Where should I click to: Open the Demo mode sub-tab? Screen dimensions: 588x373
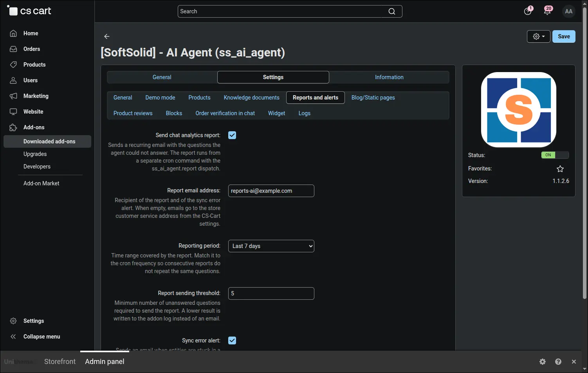tap(160, 98)
